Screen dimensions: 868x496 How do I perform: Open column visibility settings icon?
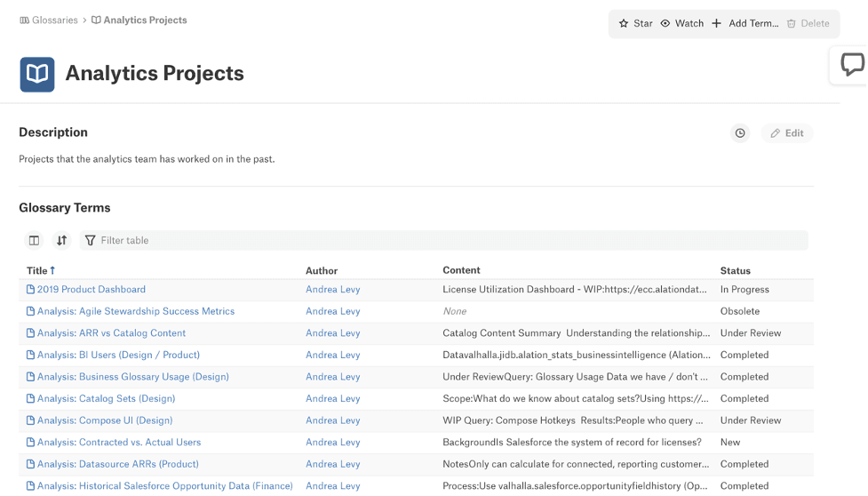pyautogui.click(x=34, y=240)
